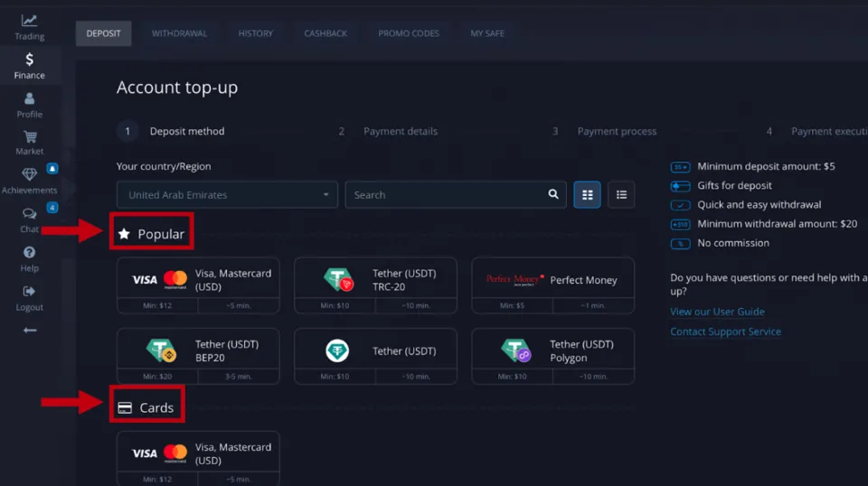The image size is (868, 486).
Task: Open the Promo Codes tab
Action: tap(409, 33)
